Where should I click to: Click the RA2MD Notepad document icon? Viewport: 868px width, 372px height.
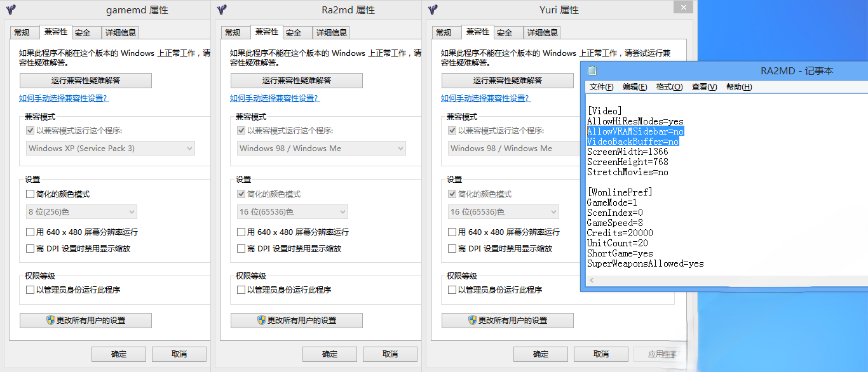(592, 70)
